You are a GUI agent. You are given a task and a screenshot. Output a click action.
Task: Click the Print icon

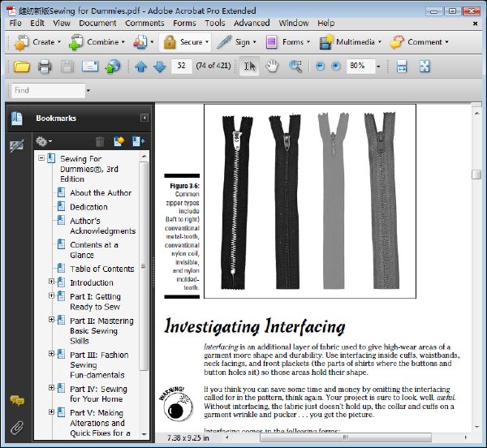tap(45, 67)
